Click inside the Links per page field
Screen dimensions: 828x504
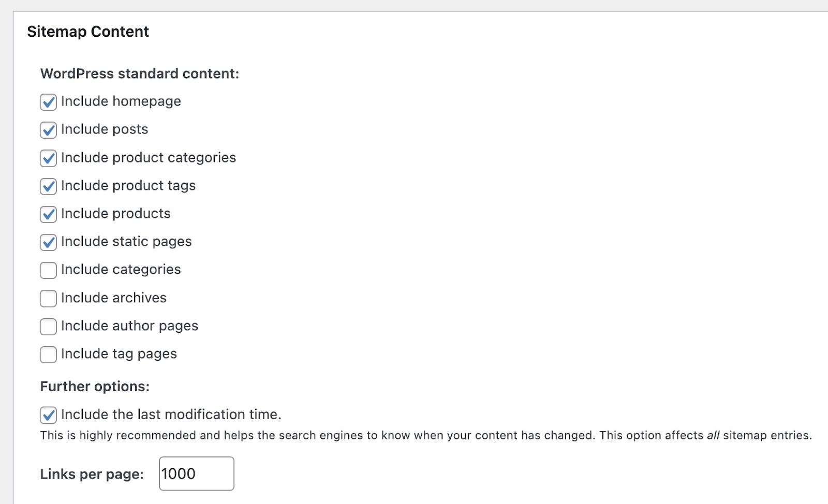[x=196, y=473]
